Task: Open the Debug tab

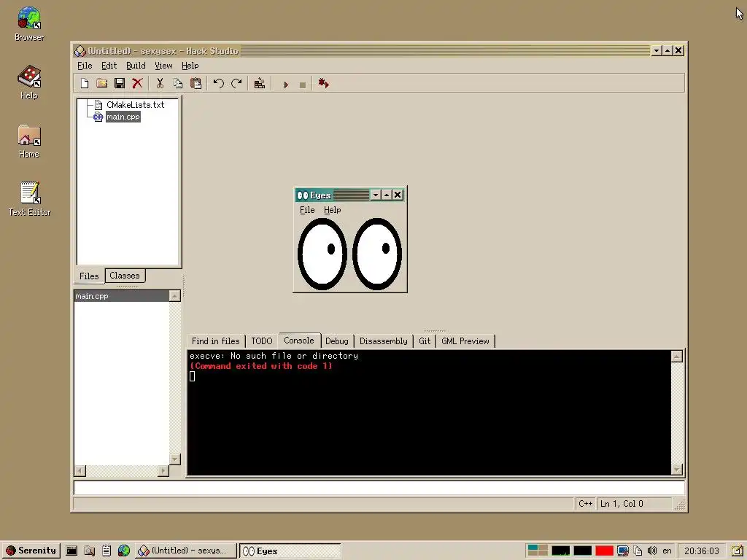Action: [337, 341]
